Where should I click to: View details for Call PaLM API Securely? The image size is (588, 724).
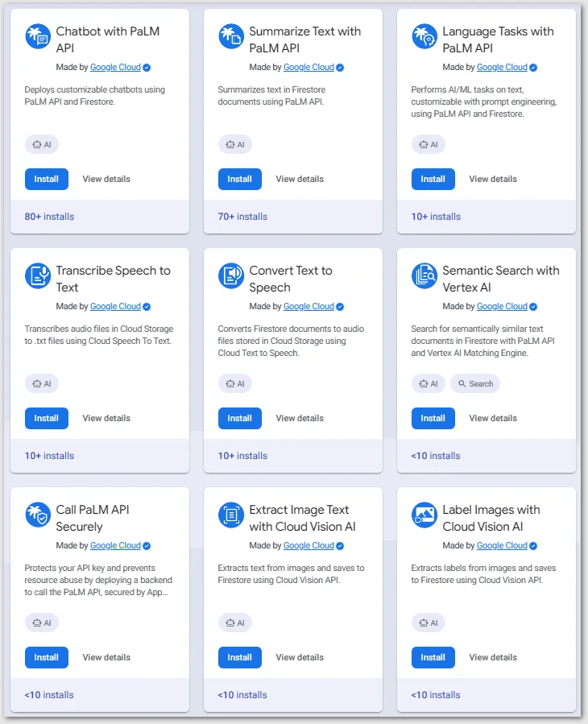(x=106, y=657)
